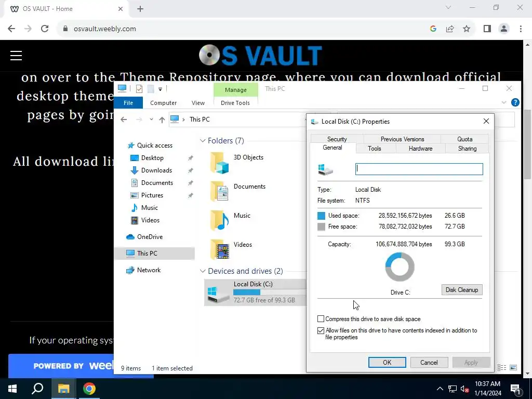Screen dimensions: 532x399
Task: Open Chrome tab search chevron
Action: (x=448, y=7)
